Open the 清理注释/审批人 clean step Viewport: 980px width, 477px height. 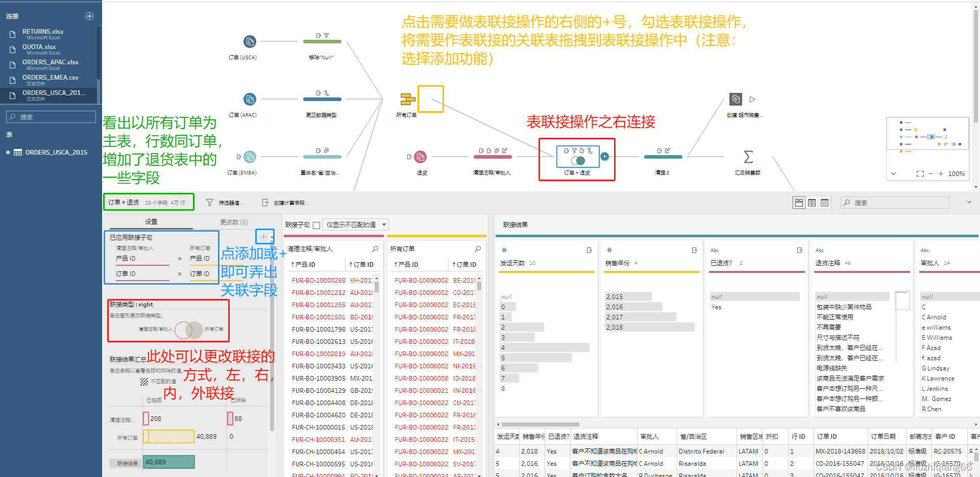coord(493,157)
